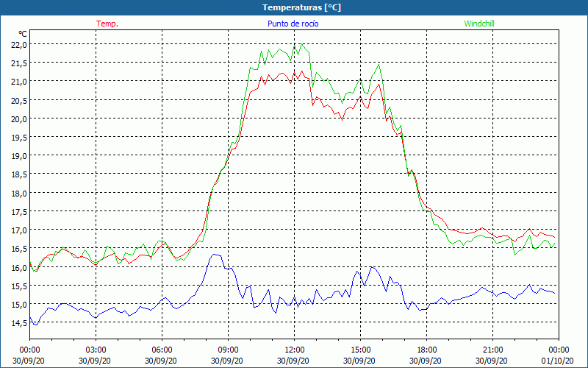
Task: Click the 20,5 y-axis value
Action: [x=20, y=101]
